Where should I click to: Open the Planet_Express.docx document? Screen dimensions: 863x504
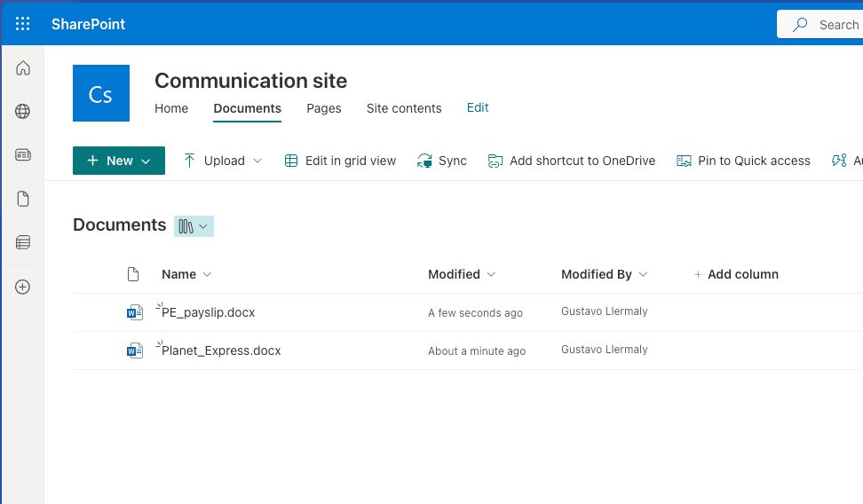pyautogui.click(x=221, y=350)
